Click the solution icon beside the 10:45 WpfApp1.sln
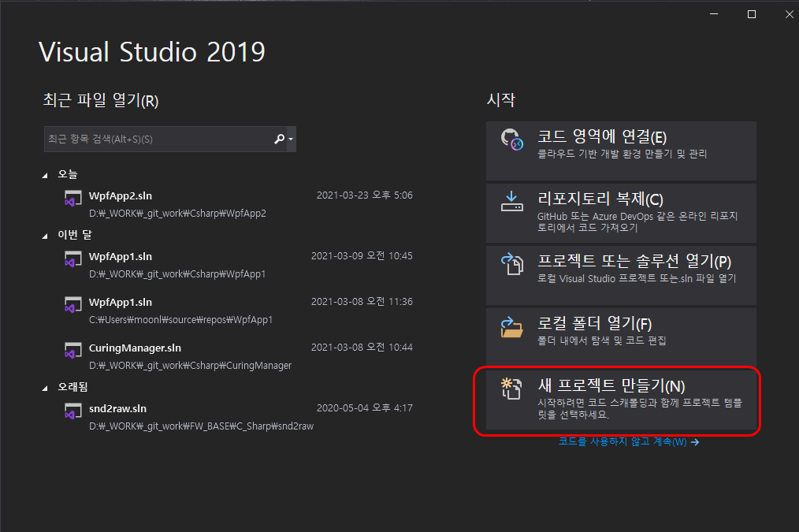 (x=72, y=259)
